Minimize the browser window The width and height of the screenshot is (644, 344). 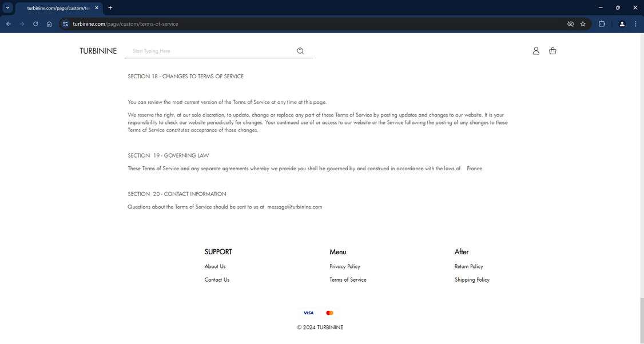[601, 7]
